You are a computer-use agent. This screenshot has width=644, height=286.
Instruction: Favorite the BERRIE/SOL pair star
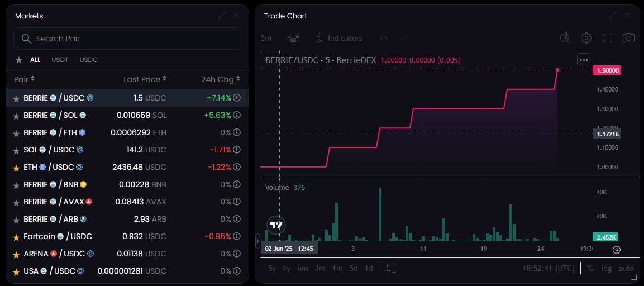pyautogui.click(x=16, y=116)
